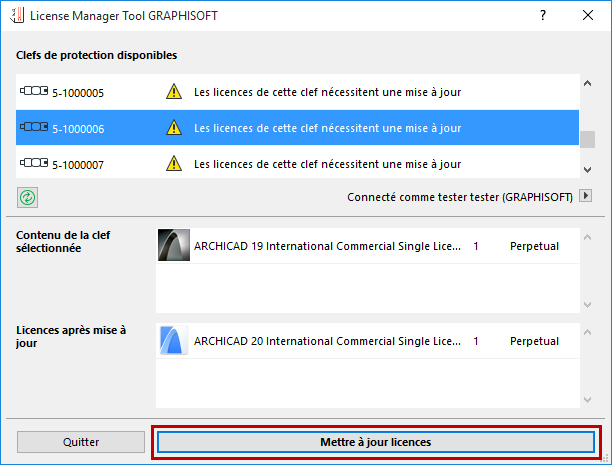Screen dimensions: 612x465
Task: Click the green refresh keys icon
Action: pos(27,198)
